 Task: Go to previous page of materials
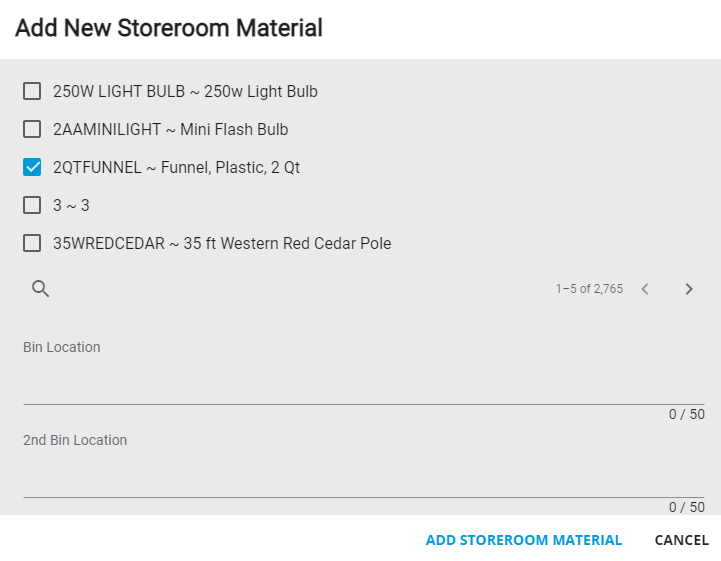645,289
